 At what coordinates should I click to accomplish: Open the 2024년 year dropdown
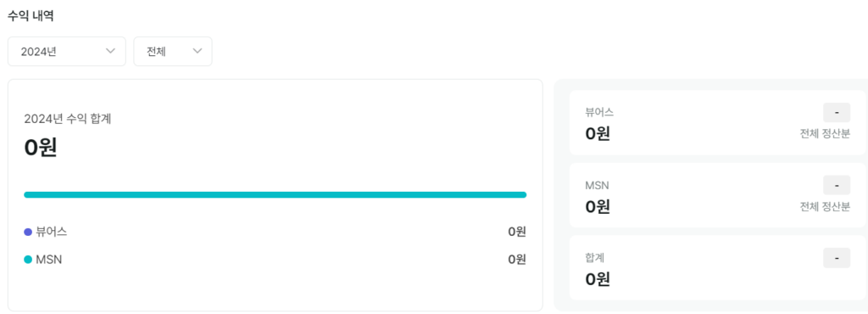(67, 52)
